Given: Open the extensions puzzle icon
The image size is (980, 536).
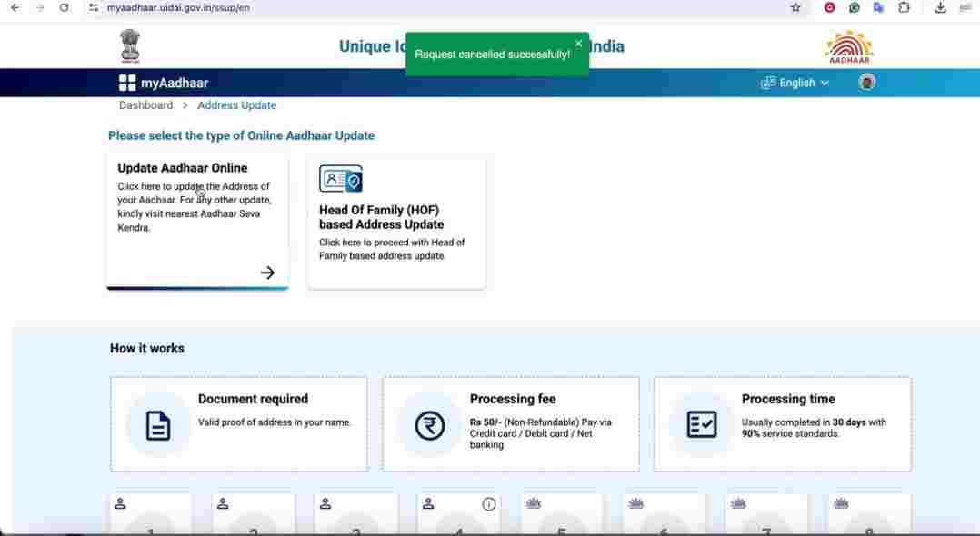Looking at the screenshot, I should coord(903,8).
